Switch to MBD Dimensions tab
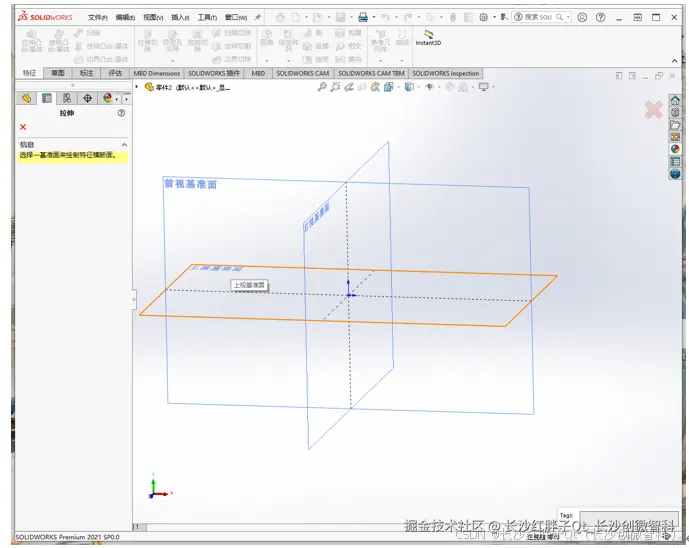The width and height of the screenshot is (689, 548). tap(157, 73)
